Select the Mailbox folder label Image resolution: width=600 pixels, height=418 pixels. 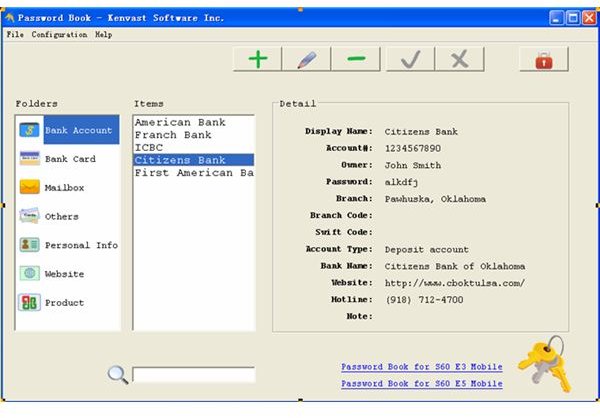pyautogui.click(x=64, y=188)
